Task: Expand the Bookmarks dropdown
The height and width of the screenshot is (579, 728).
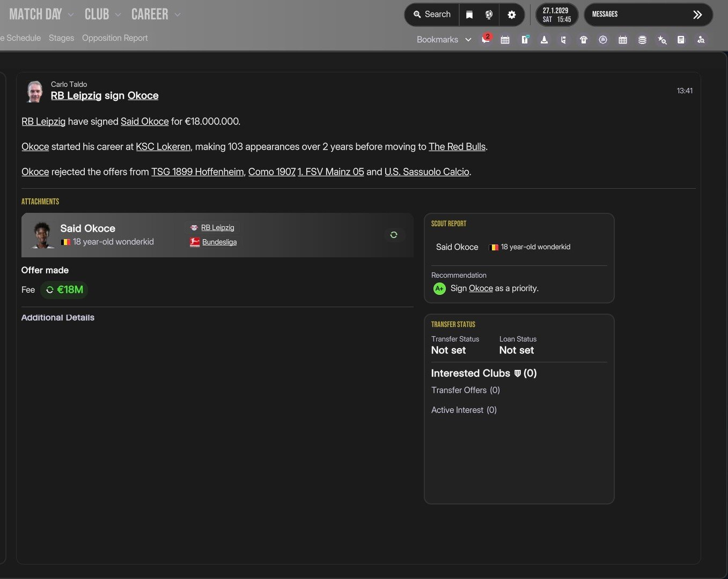Action: [444, 40]
